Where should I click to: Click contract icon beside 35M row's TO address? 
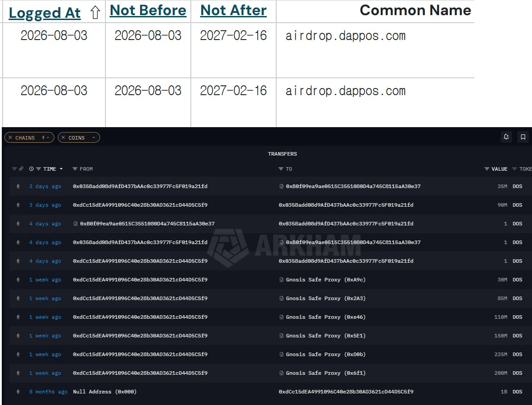pos(281,186)
